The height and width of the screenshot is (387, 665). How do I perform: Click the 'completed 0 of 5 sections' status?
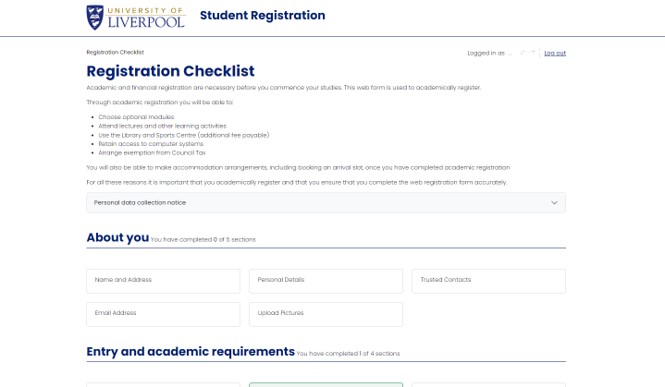coord(203,239)
